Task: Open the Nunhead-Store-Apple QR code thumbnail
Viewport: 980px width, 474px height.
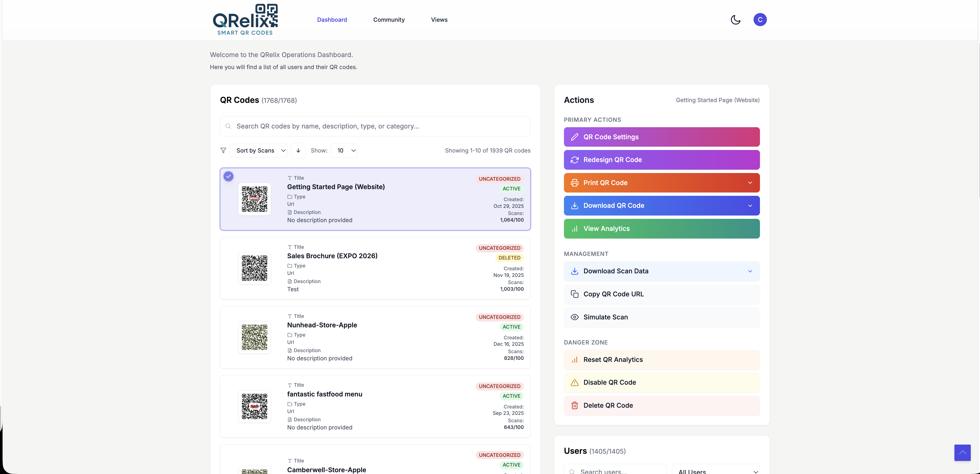Action: 254,337
